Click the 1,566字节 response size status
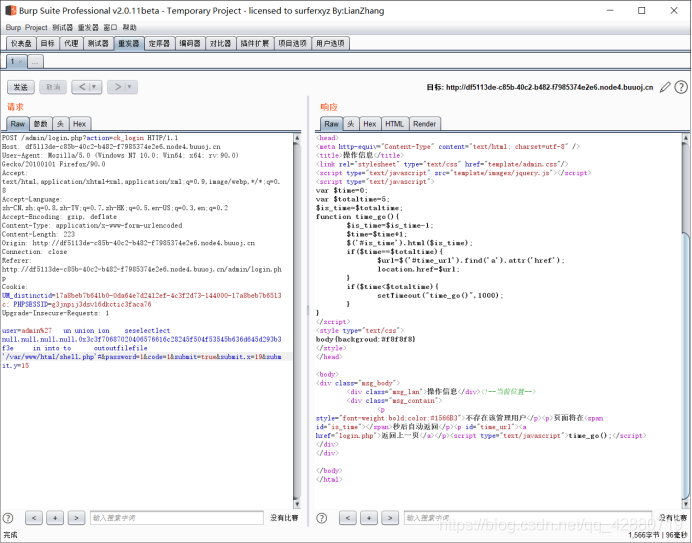Image resolution: width=692 pixels, height=543 pixels. coord(644,535)
